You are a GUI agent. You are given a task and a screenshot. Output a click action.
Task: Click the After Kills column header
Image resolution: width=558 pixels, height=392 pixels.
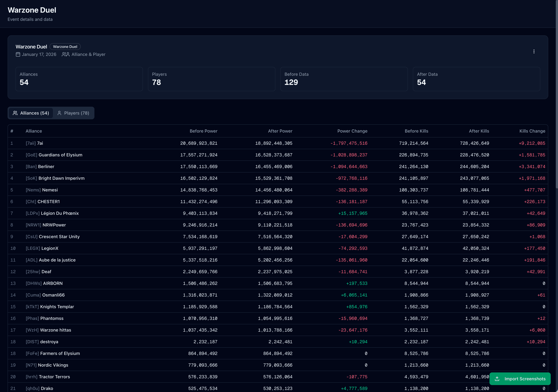coord(479,131)
